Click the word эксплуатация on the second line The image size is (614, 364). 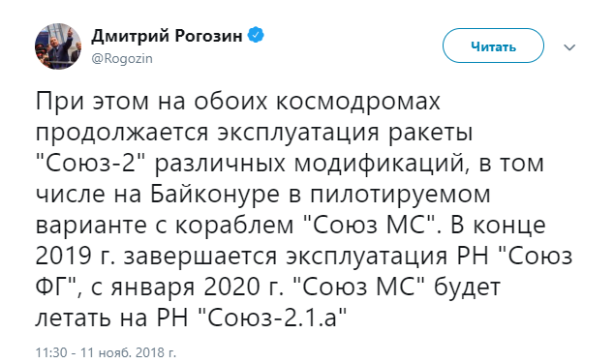coord(298,133)
